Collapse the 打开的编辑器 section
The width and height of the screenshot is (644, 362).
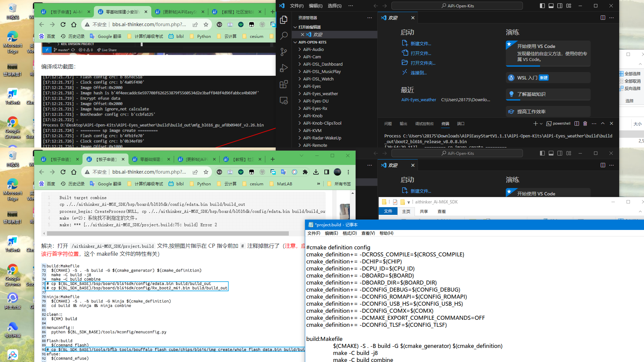[x=295, y=27]
